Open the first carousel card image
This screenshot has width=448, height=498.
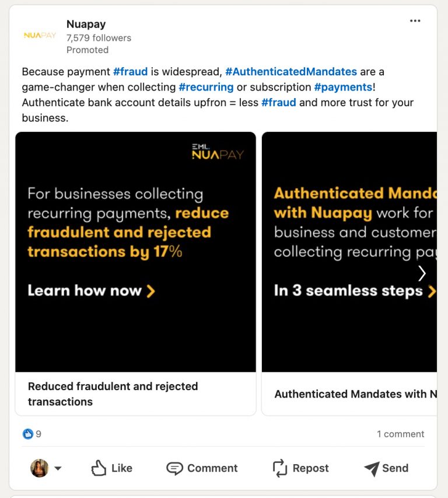135,252
